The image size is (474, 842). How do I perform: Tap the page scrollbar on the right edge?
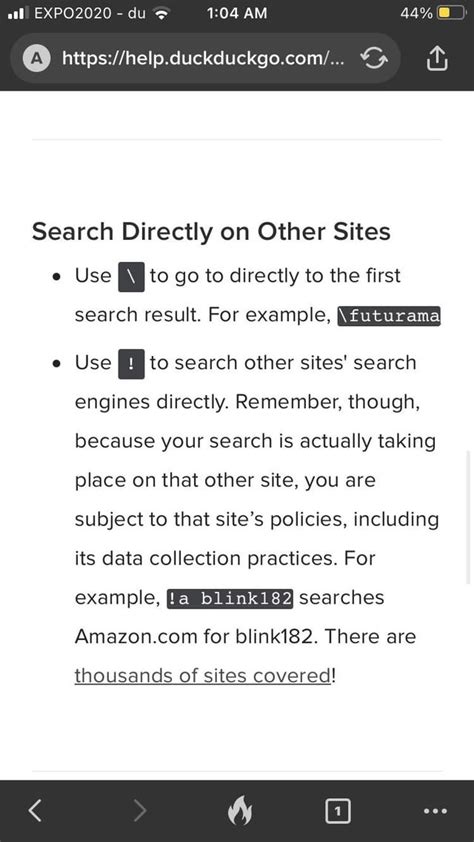coord(469,518)
